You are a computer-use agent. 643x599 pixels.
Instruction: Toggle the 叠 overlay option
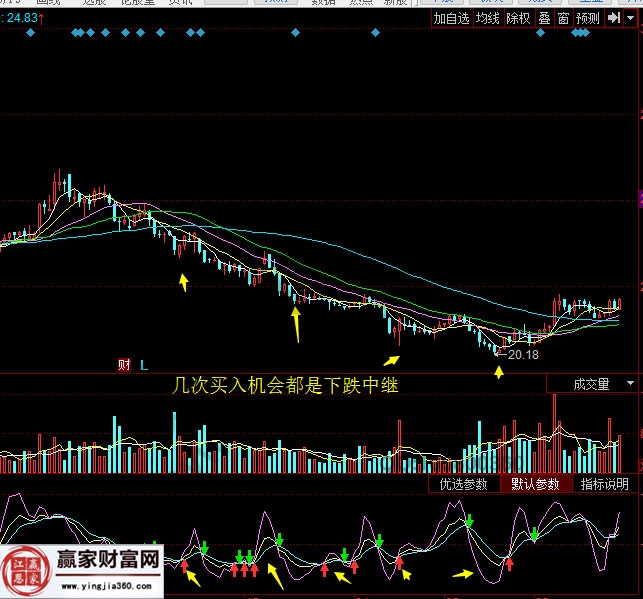(x=544, y=18)
